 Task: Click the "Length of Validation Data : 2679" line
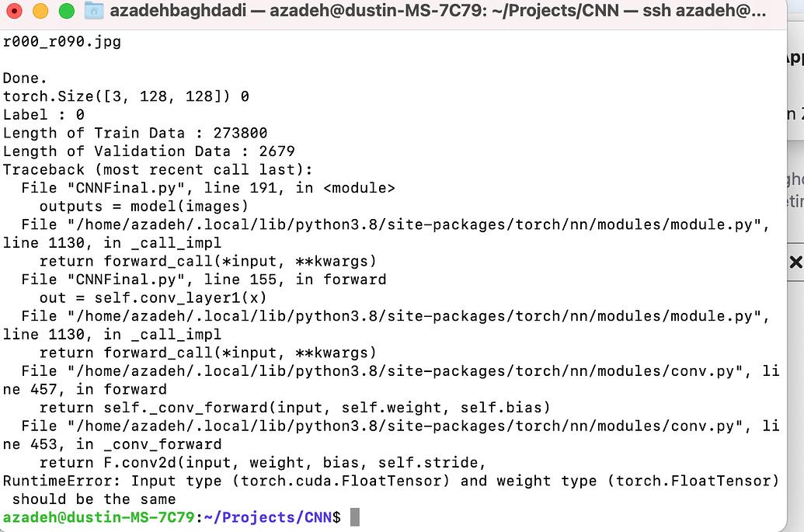coord(148,151)
